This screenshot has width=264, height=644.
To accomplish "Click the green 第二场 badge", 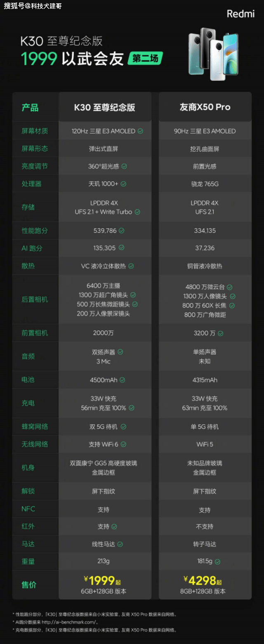I will (x=145, y=59).
